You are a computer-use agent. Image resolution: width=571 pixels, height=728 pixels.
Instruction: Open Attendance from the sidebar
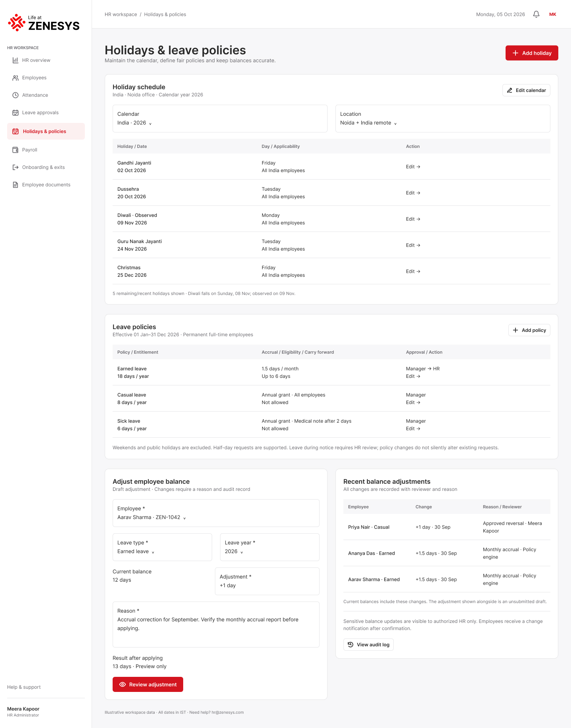tap(46, 95)
